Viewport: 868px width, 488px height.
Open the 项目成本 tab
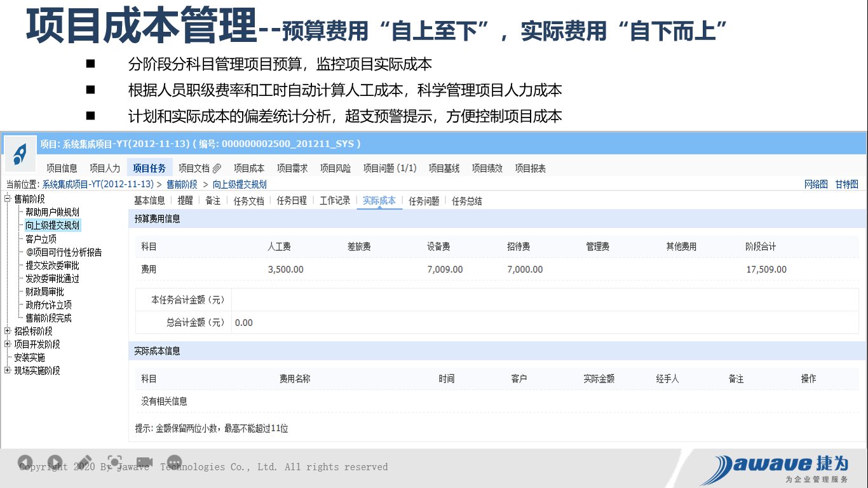tap(248, 168)
